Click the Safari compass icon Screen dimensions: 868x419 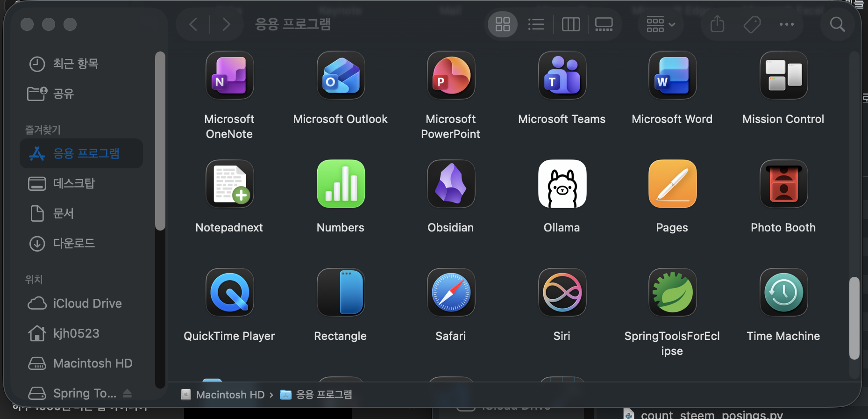tap(451, 292)
